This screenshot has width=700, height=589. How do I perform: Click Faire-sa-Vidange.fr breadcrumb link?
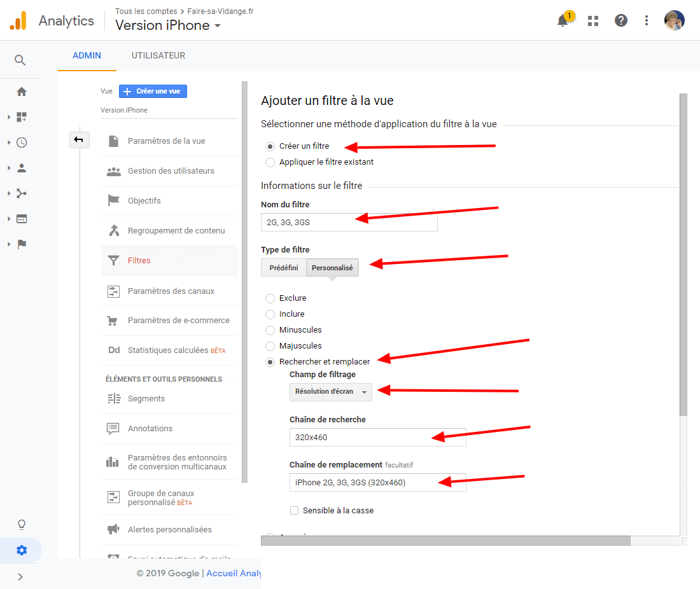coord(221,11)
